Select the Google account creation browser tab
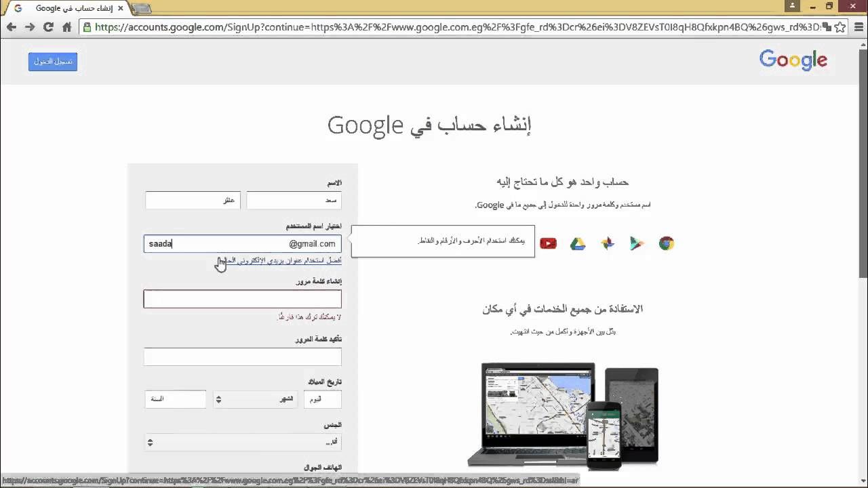 [68, 8]
